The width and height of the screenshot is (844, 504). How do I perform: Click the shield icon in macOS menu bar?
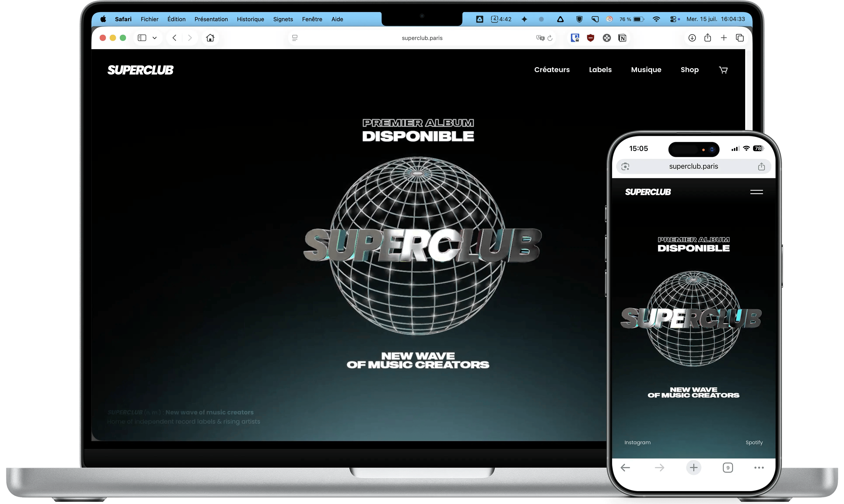579,19
